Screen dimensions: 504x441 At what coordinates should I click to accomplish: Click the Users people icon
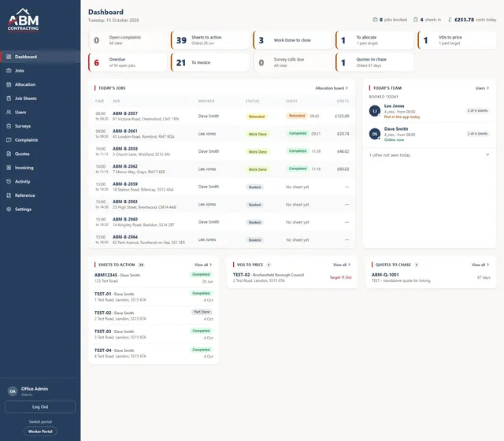[9, 112]
